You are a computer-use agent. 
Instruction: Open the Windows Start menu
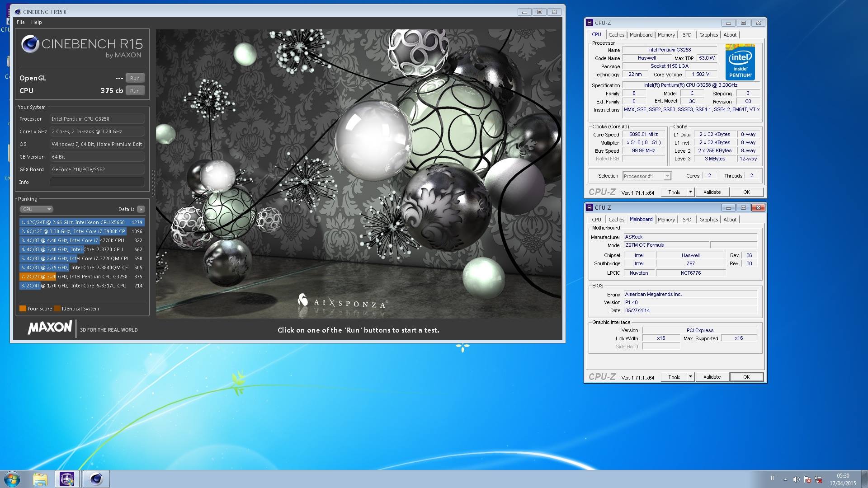point(12,479)
